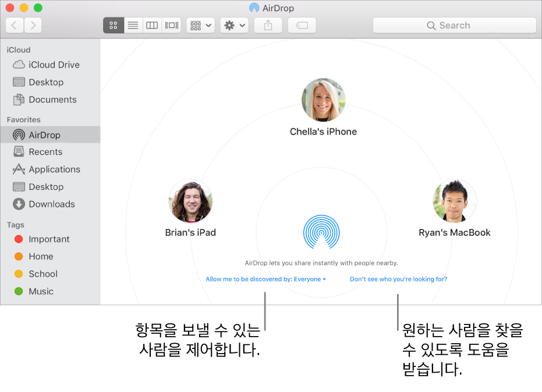The width and height of the screenshot is (542, 392).
Task: Click the 'Chella's iPhone' label
Action: 323,132
